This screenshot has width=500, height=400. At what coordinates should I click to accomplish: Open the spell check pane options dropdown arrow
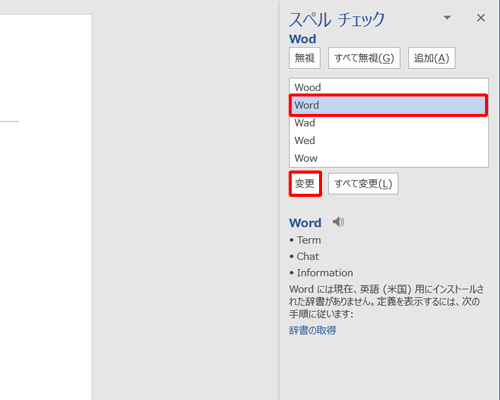click(x=447, y=18)
